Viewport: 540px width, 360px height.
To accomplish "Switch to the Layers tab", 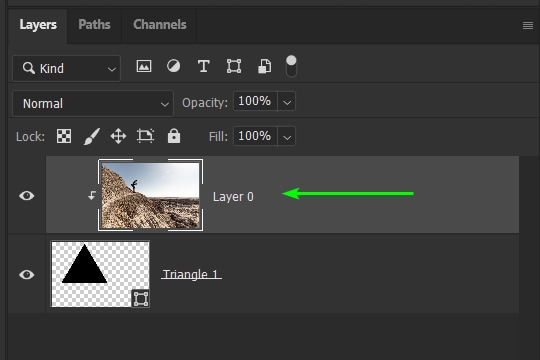I will (x=38, y=25).
